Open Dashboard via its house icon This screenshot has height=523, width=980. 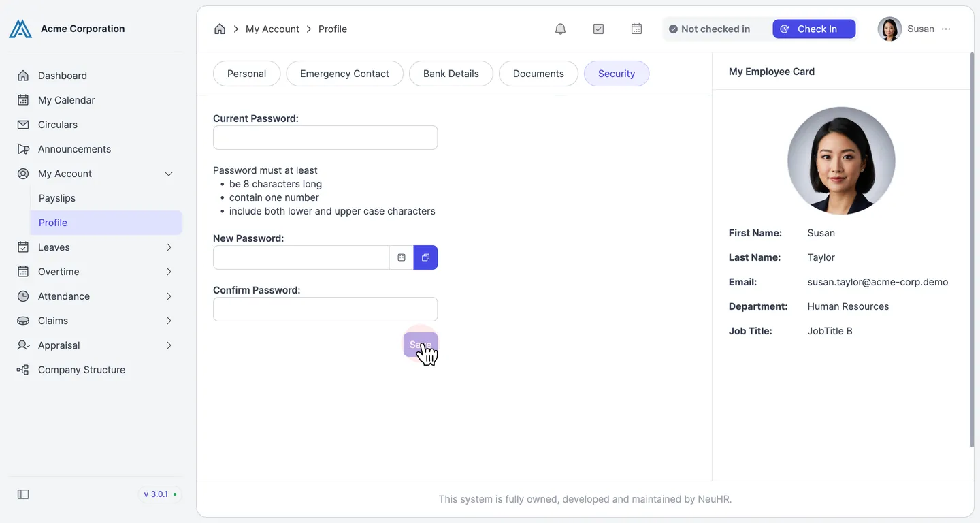[23, 76]
